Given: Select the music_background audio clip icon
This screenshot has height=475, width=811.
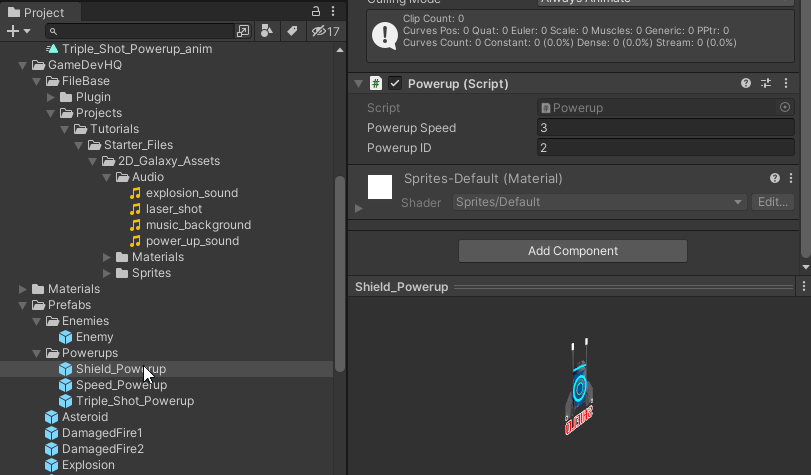Looking at the screenshot, I should (135, 225).
